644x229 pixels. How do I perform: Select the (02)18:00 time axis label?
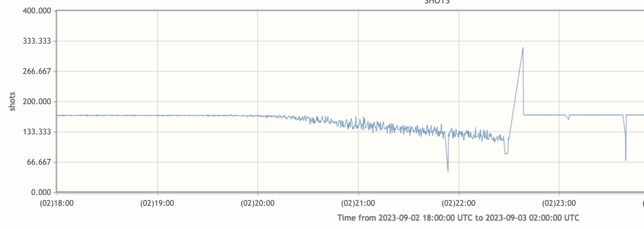[x=57, y=203]
